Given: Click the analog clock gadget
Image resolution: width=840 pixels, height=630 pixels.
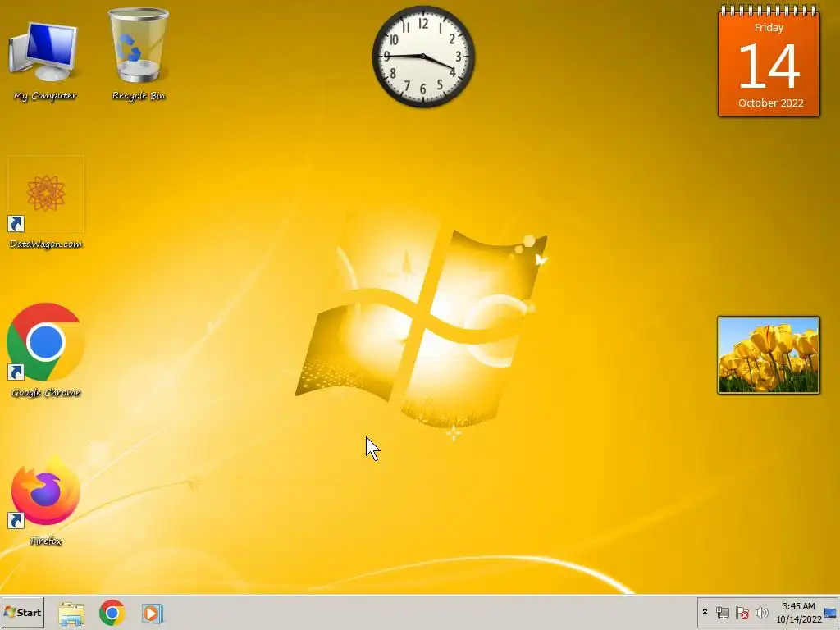Looking at the screenshot, I should pyautogui.click(x=423, y=57).
